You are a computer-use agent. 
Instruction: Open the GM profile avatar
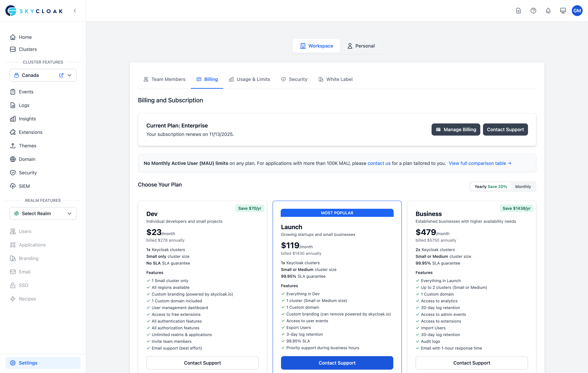click(x=577, y=10)
